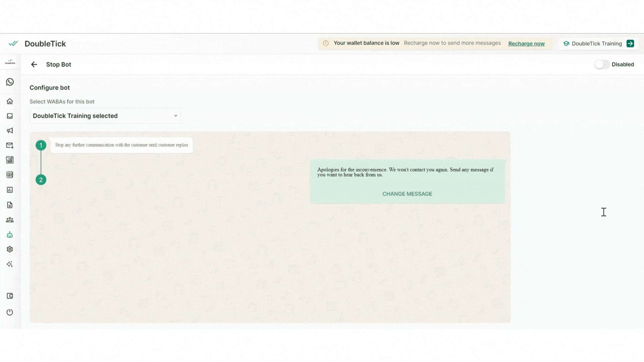The height and width of the screenshot is (362, 644).
Task: Open broadcast megaphone icon
Action: [10, 131]
